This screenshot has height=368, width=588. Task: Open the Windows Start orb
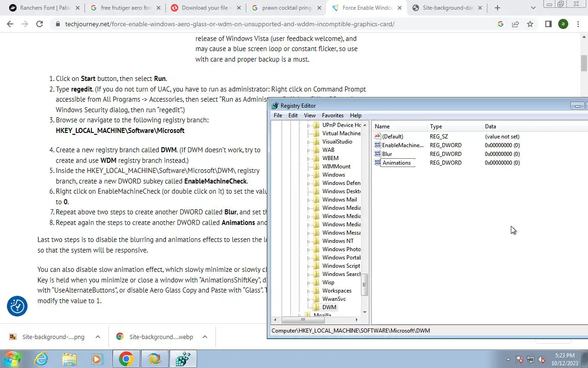(11, 359)
